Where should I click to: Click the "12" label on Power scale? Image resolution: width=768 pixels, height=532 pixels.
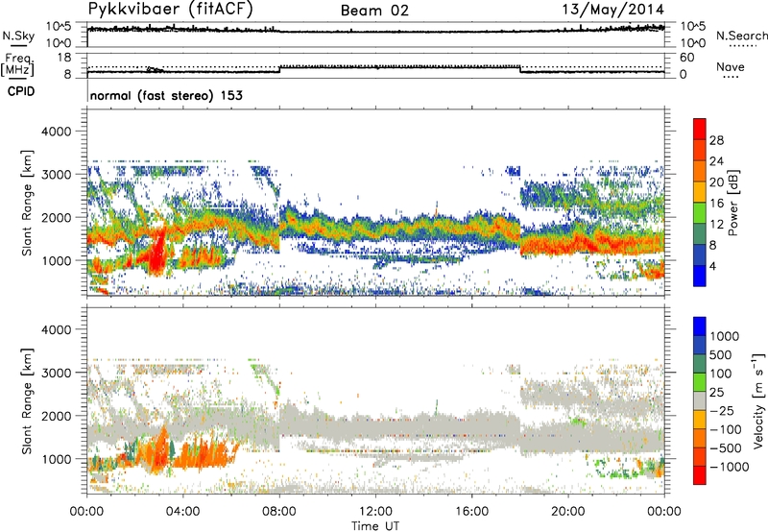coord(716,224)
